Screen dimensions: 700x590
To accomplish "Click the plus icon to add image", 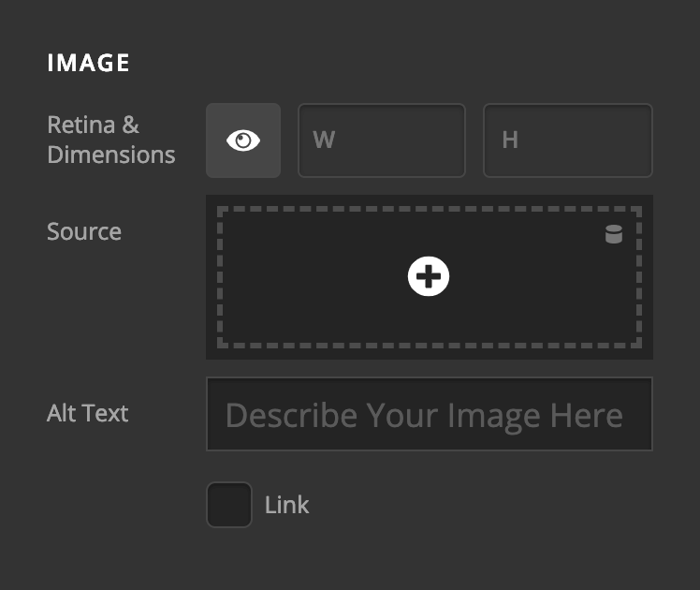I will point(429,276).
